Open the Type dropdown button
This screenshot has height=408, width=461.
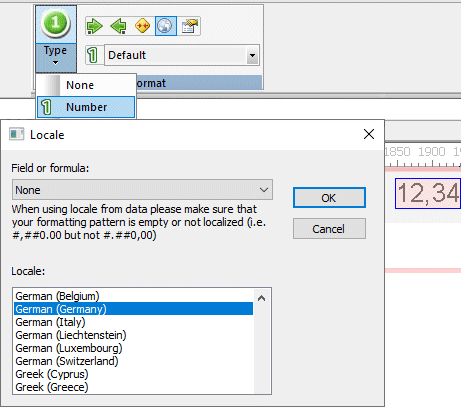point(56,57)
